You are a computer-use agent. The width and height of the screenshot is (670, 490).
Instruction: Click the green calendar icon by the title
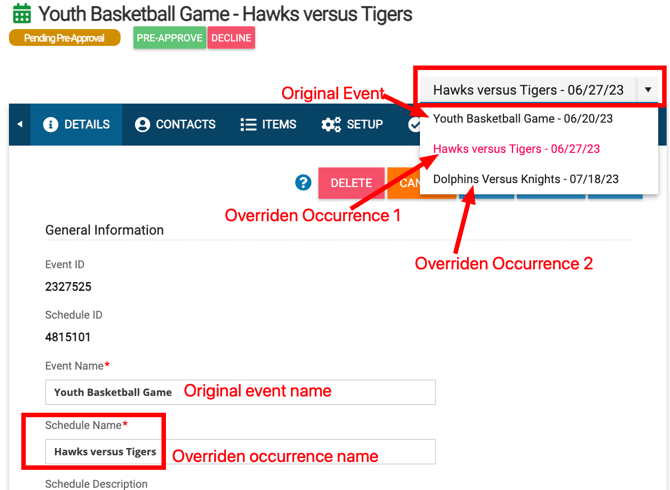pyautogui.click(x=21, y=14)
